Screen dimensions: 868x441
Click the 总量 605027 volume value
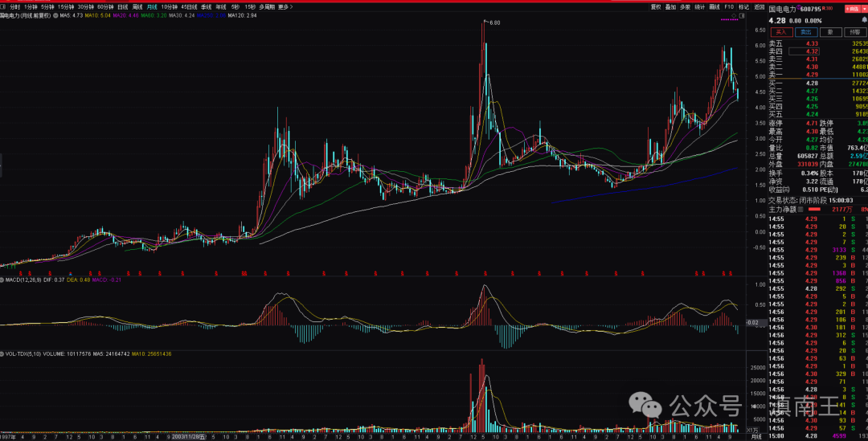pyautogui.click(x=809, y=156)
